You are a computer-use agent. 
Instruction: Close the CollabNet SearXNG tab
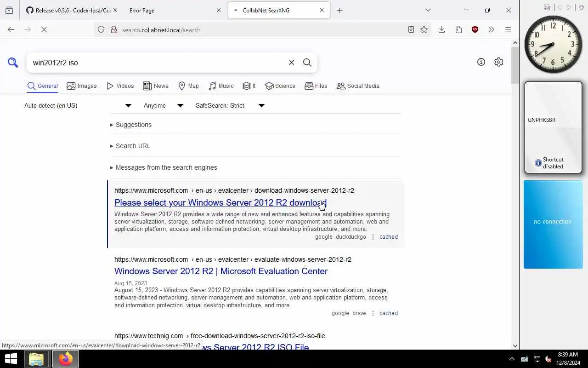coord(322,10)
